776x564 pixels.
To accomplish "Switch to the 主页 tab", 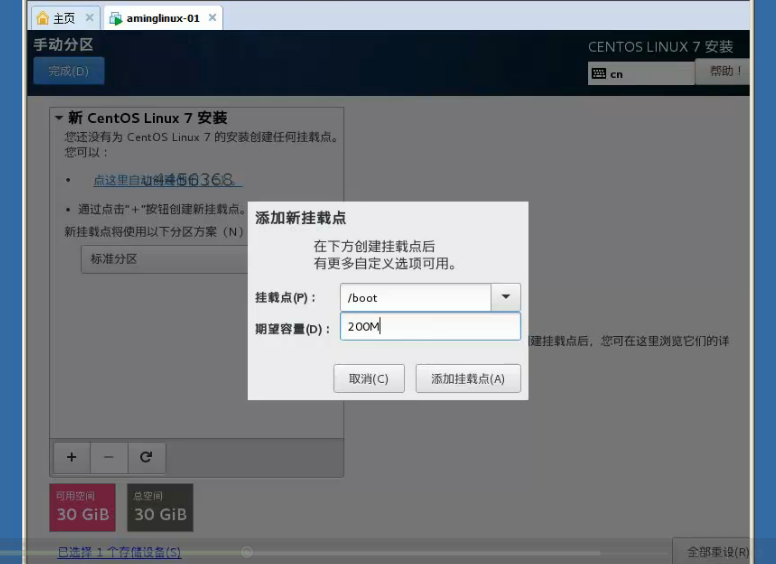I will pyautogui.click(x=66, y=18).
